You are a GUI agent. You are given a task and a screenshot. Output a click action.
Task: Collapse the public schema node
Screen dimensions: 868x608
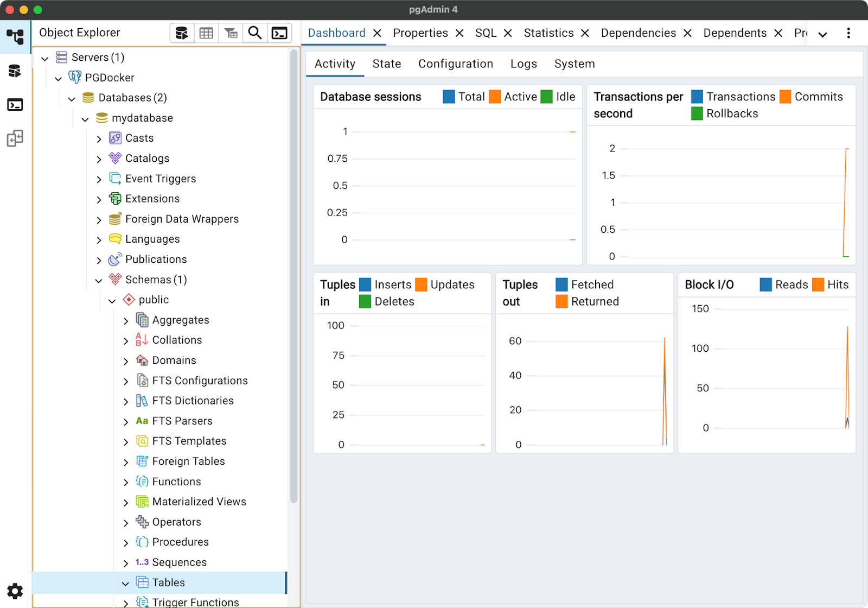click(x=112, y=300)
